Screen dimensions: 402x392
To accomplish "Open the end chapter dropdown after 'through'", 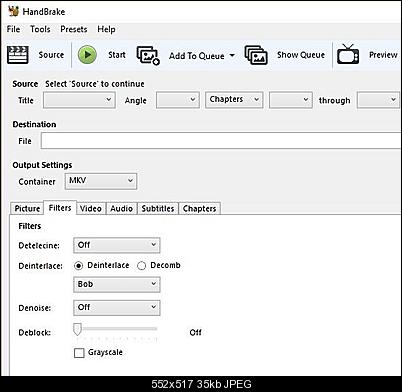I will tap(378, 100).
